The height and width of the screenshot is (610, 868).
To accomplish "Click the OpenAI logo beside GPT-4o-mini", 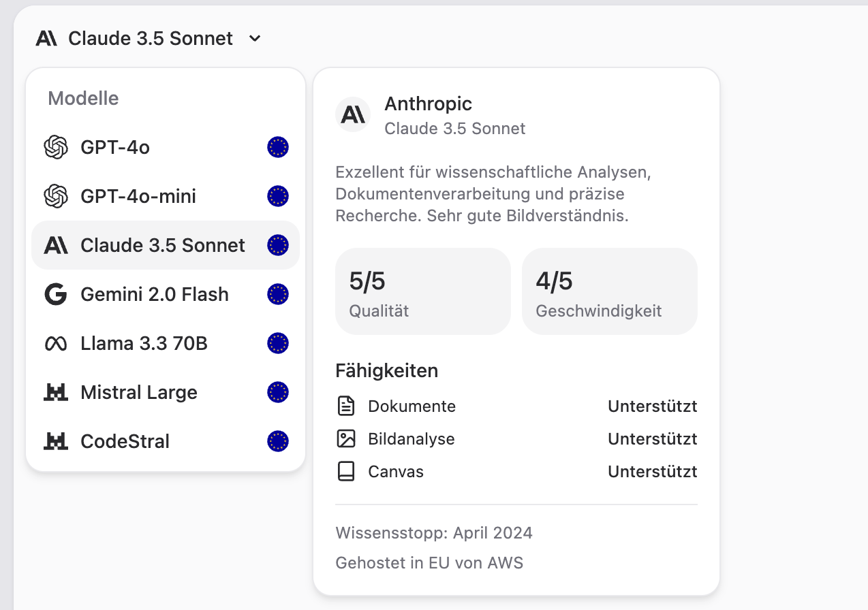I will [x=56, y=196].
